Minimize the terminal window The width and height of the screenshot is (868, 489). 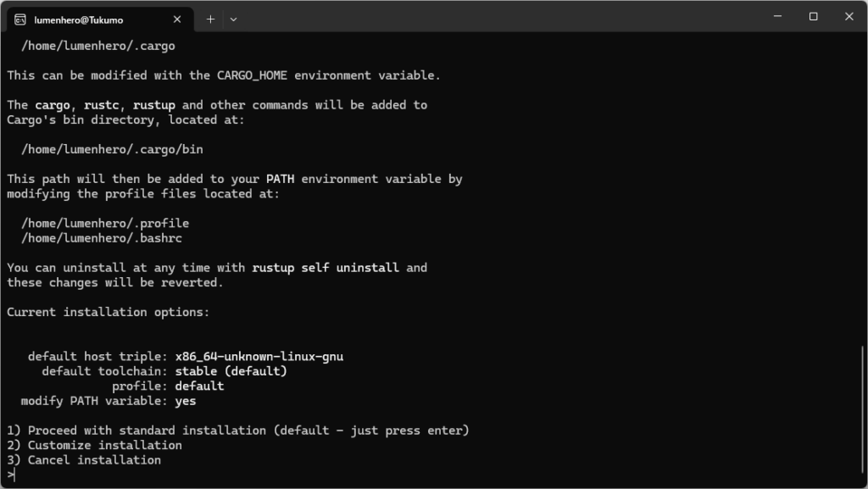pos(776,16)
